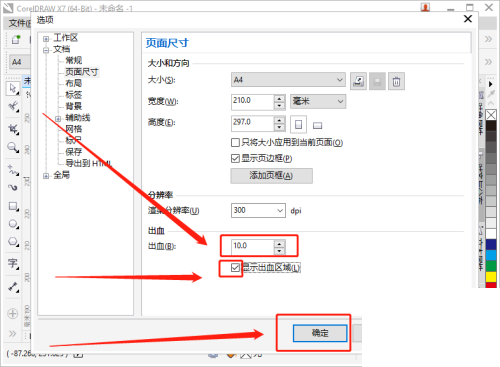This screenshot has height=367, width=500.
Task: Select the Rectangle tool
Action: pos(13,206)
